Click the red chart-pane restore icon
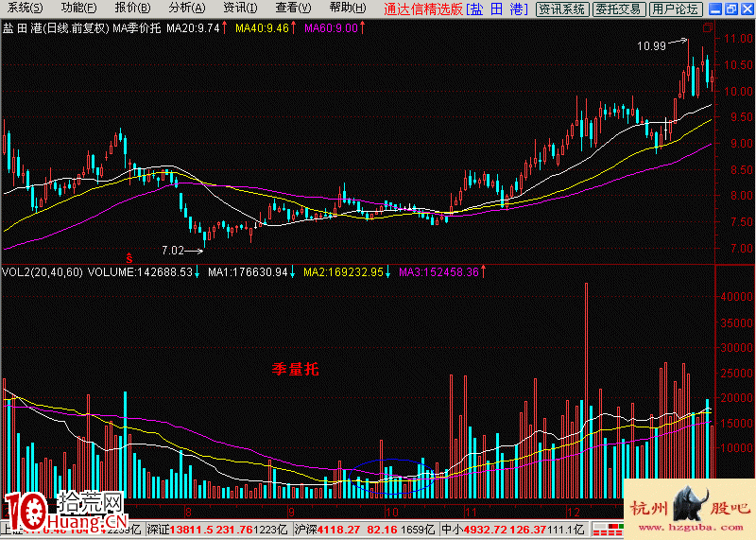 point(707,28)
